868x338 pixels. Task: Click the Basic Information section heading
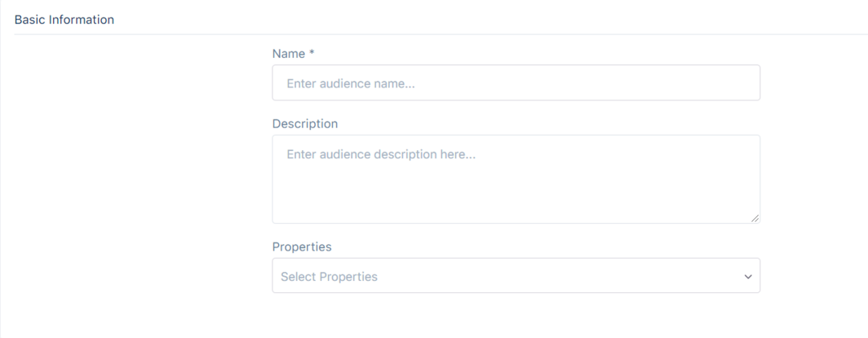(x=64, y=20)
